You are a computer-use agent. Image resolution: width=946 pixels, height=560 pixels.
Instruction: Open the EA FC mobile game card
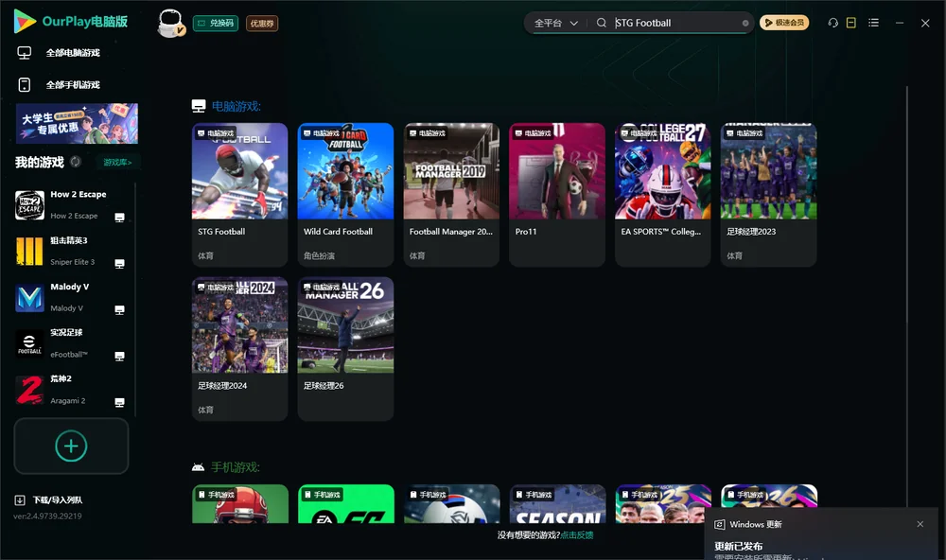(345, 504)
